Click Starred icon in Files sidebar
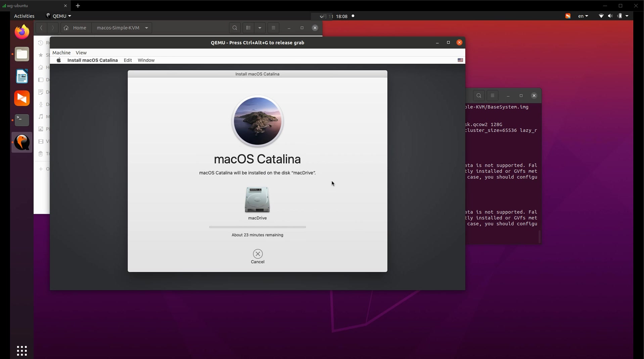This screenshot has height=359, width=644. tap(41, 55)
